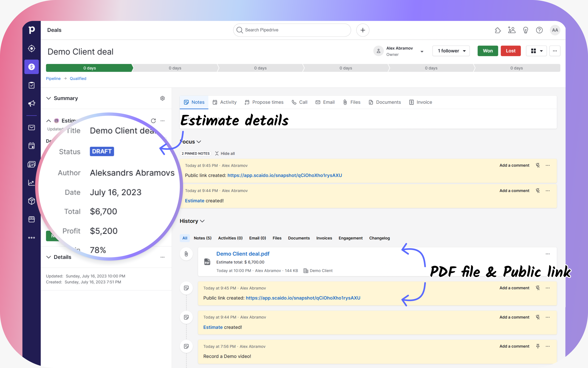Open Leads target icon in sidebar

tap(32, 49)
